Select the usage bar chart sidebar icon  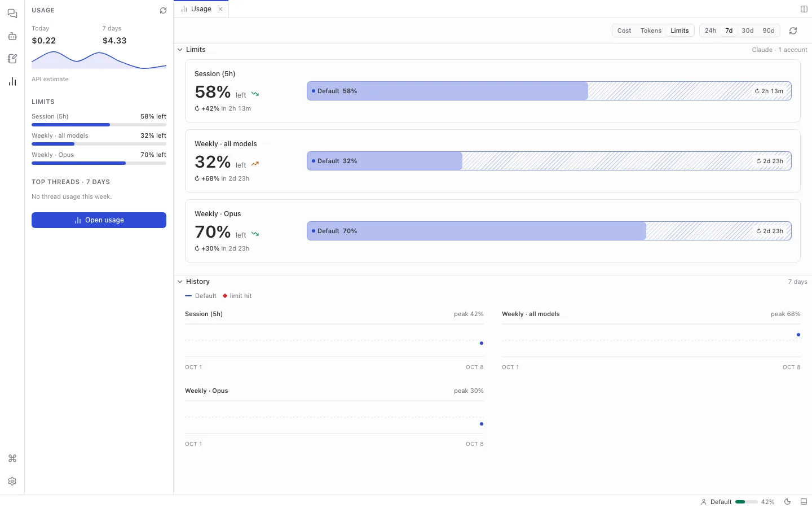tap(12, 81)
